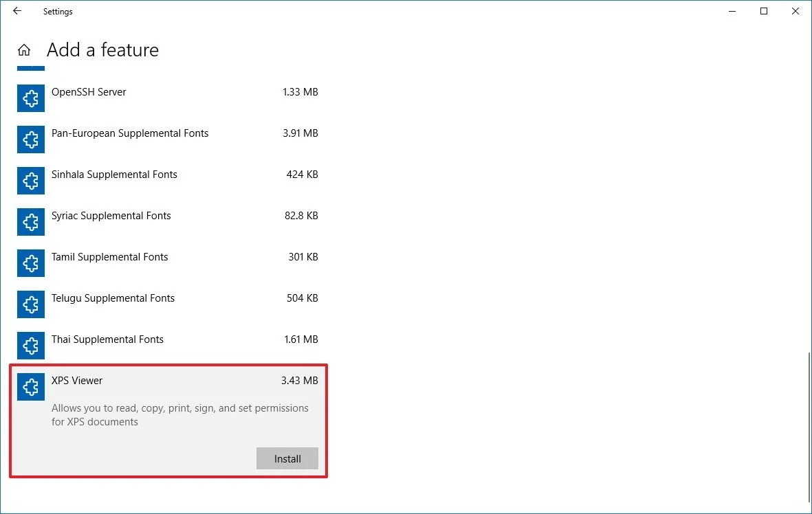
Task: Click the Thai Supplemental Fonts icon
Action: [30, 346]
